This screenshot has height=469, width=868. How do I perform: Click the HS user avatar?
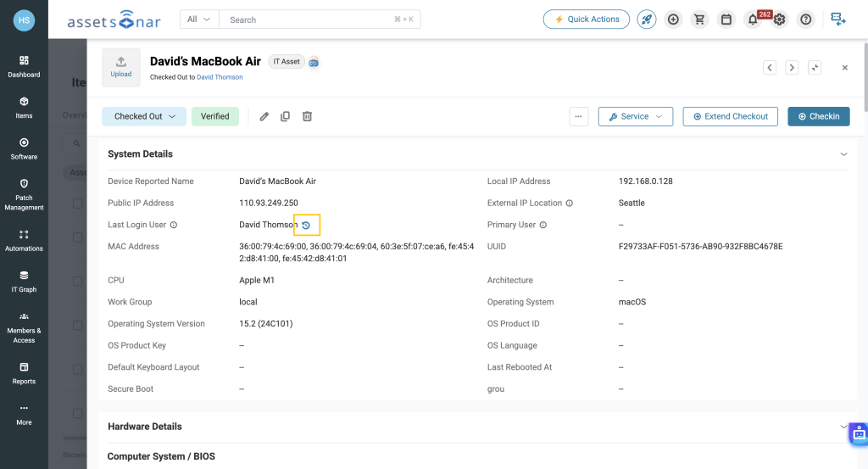pos(24,20)
